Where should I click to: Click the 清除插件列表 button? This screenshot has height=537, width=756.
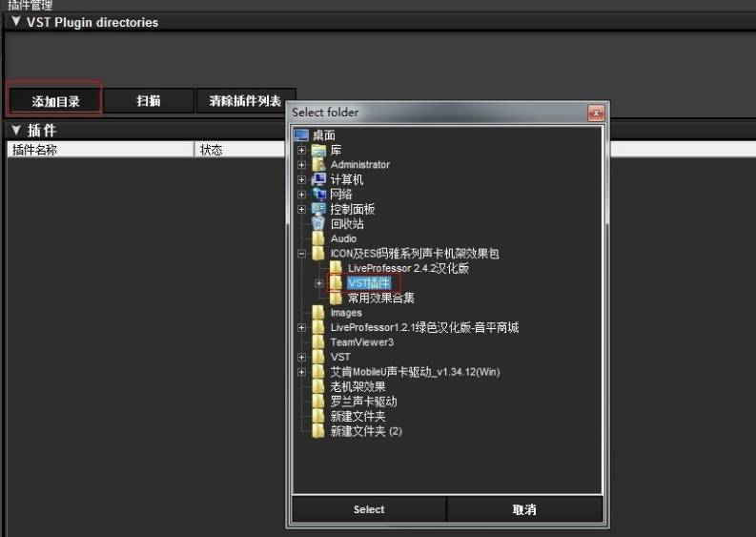tap(245, 100)
